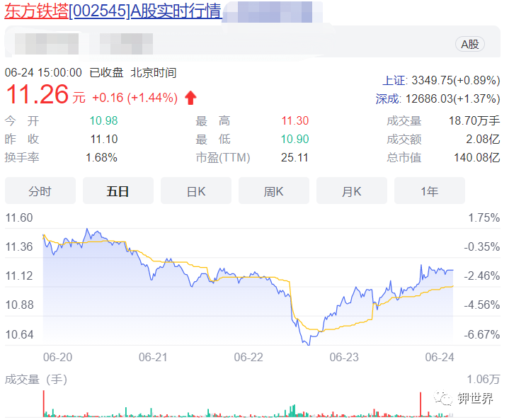Image resolution: width=509 pixels, height=420 pixels.
Task: Click the lowest point of the price line
Action: point(309,344)
